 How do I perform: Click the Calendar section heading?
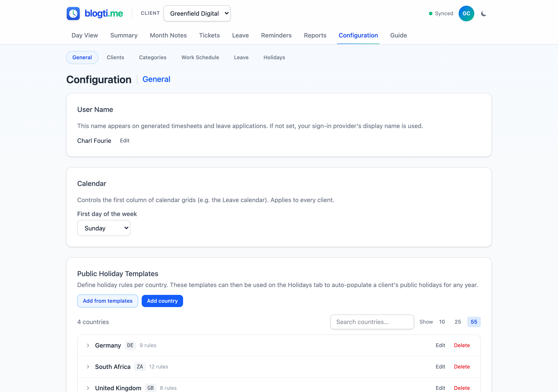(x=92, y=183)
